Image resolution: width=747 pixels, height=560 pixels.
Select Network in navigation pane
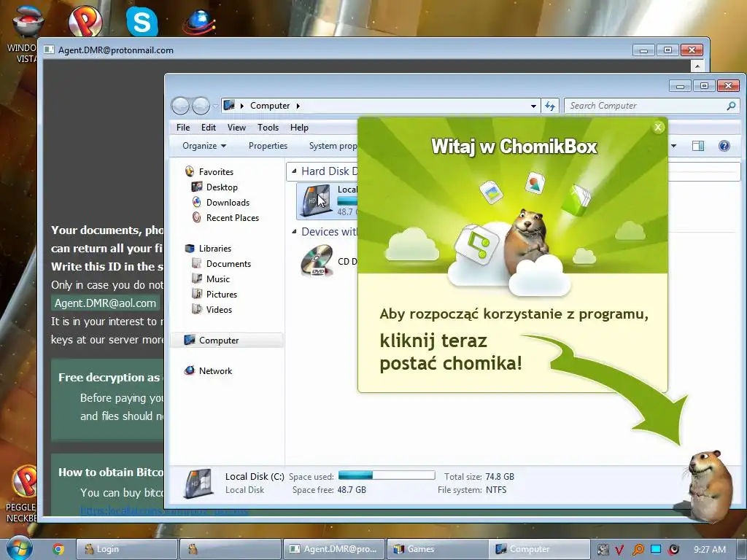pos(215,371)
